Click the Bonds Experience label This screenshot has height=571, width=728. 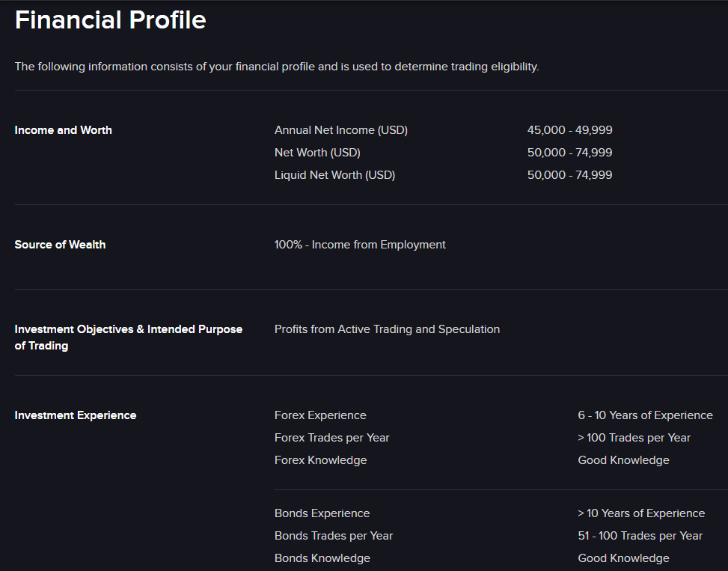(x=322, y=513)
